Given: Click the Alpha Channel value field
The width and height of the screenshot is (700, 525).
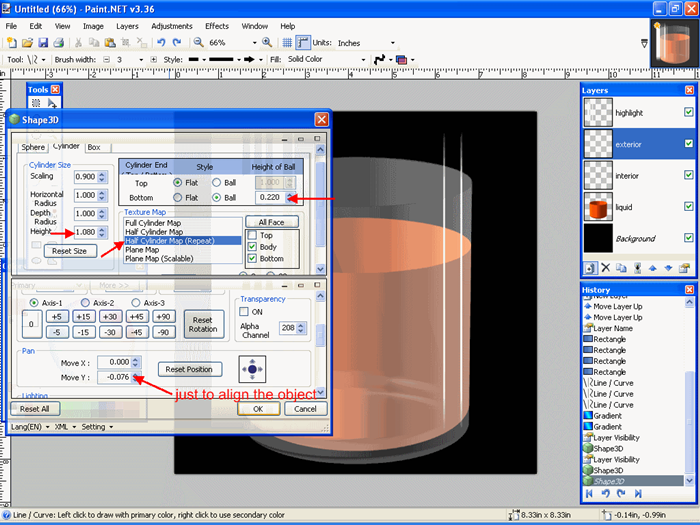Looking at the screenshot, I should coord(287,328).
